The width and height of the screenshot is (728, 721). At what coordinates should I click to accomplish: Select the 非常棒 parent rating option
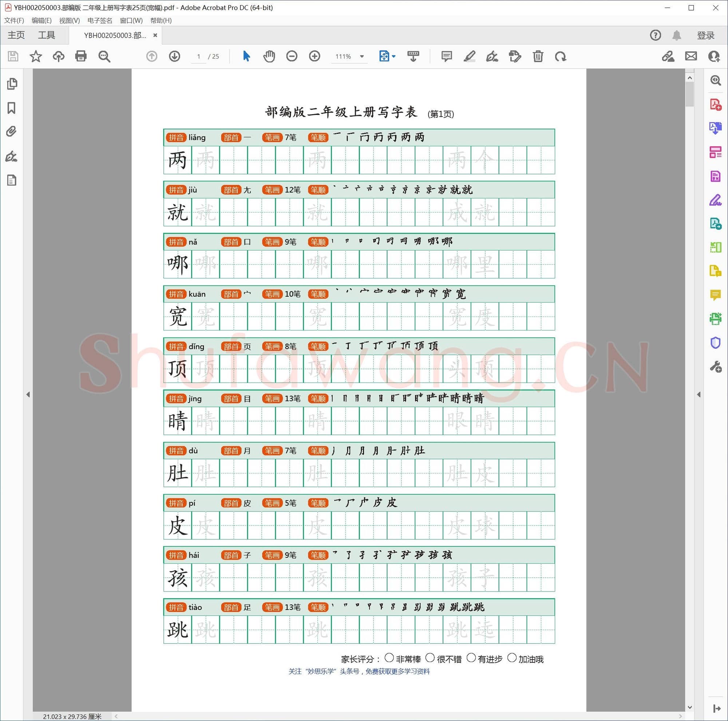(x=390, y=658)
